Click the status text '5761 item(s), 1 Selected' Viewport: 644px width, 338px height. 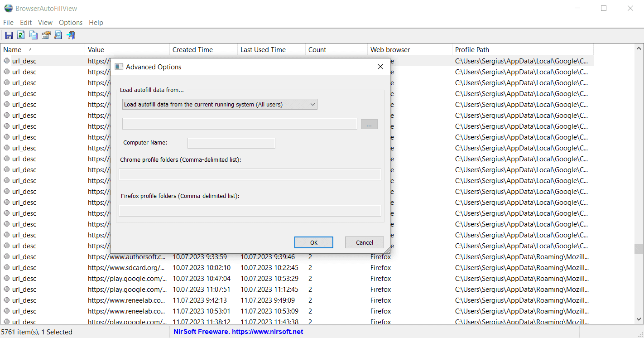click(x=37, y=332)
